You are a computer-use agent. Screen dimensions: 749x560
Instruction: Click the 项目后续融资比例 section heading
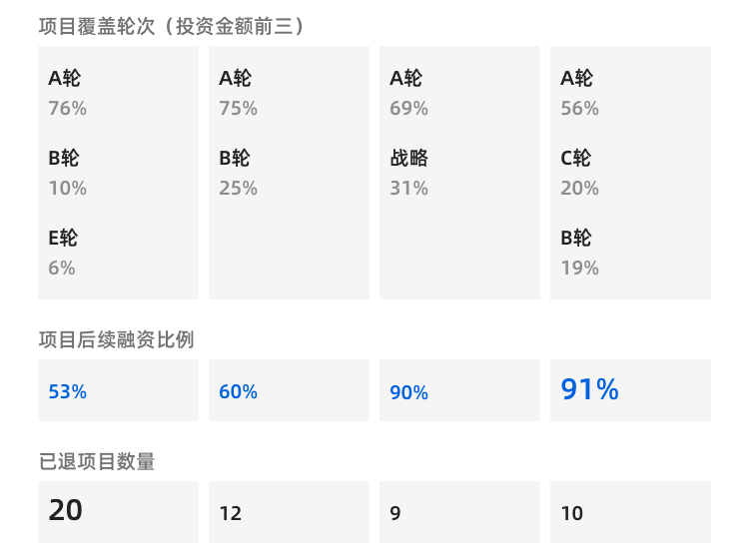(x=116, y=340)
